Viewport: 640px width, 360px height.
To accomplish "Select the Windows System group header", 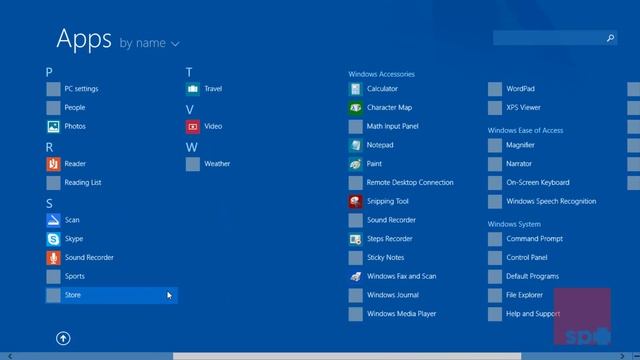I will point(514,224).
